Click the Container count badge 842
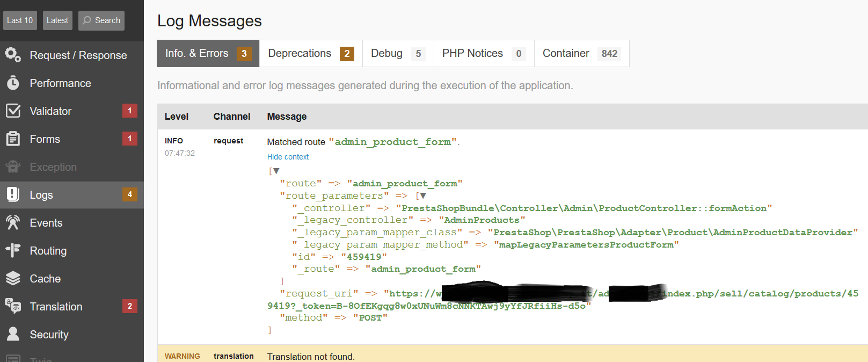 click(609, 54)
